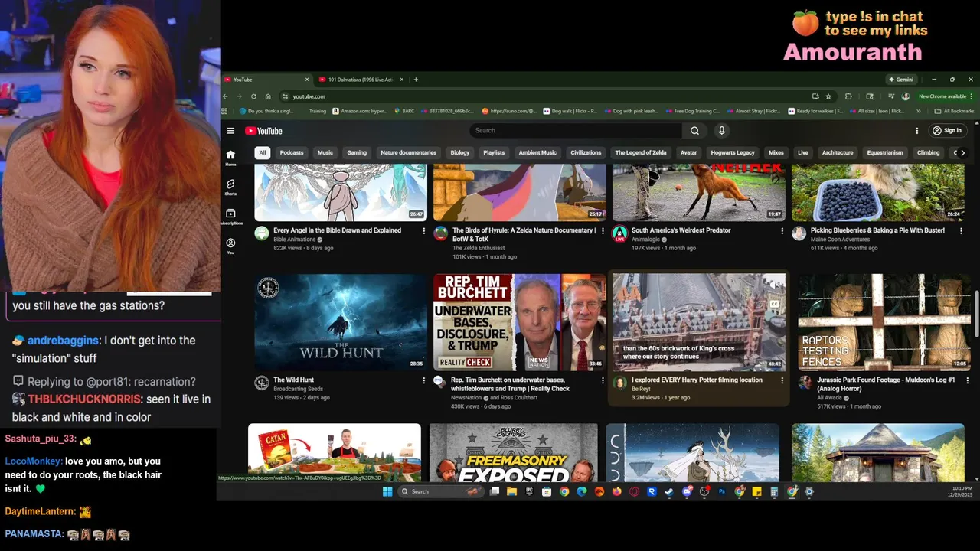Image resolution: width=980 pixels, height=551 pixels.
Task: Open the Windows Start menu
Action: click(387, 491)
